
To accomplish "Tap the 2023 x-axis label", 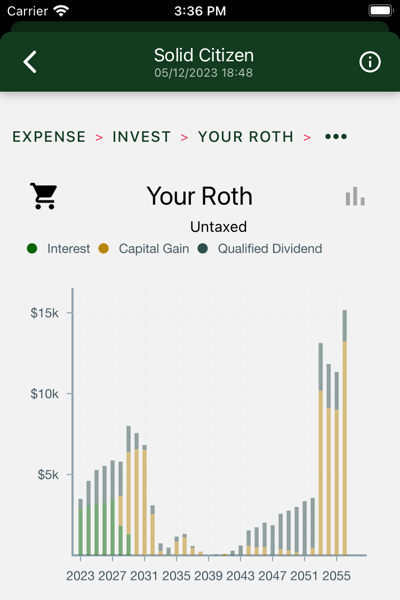I will (x=80, y=576).
